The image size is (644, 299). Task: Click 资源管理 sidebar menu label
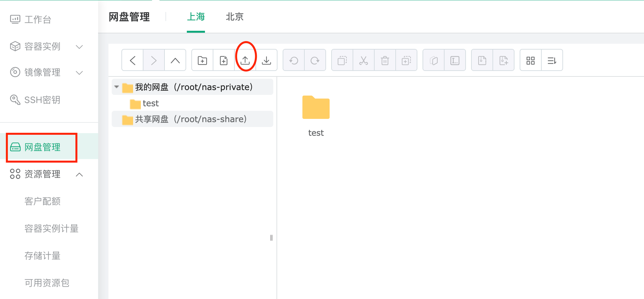click(x=42, y=174)
